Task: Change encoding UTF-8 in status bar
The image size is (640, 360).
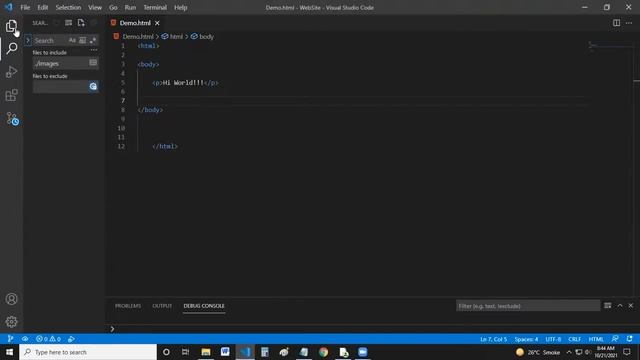Action: (x=553, y=339)
